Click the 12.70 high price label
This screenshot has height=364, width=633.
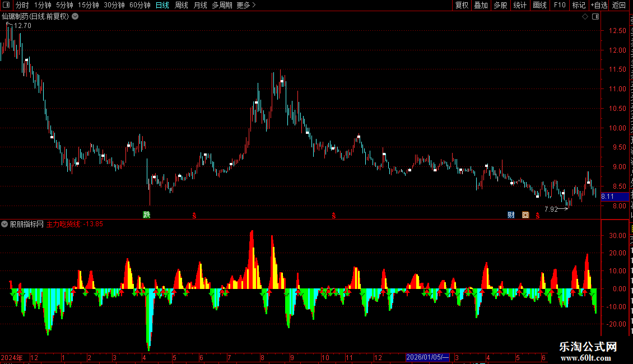[x=22, y=25]
